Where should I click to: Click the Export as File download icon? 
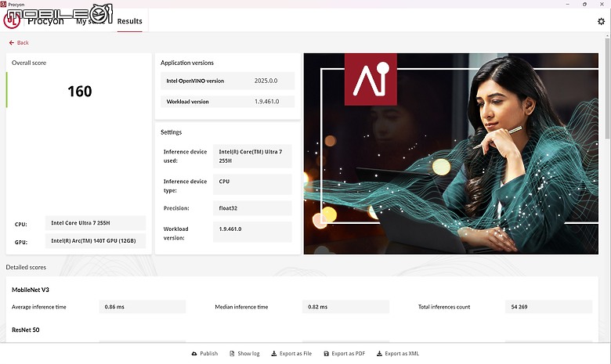[274, 354]
